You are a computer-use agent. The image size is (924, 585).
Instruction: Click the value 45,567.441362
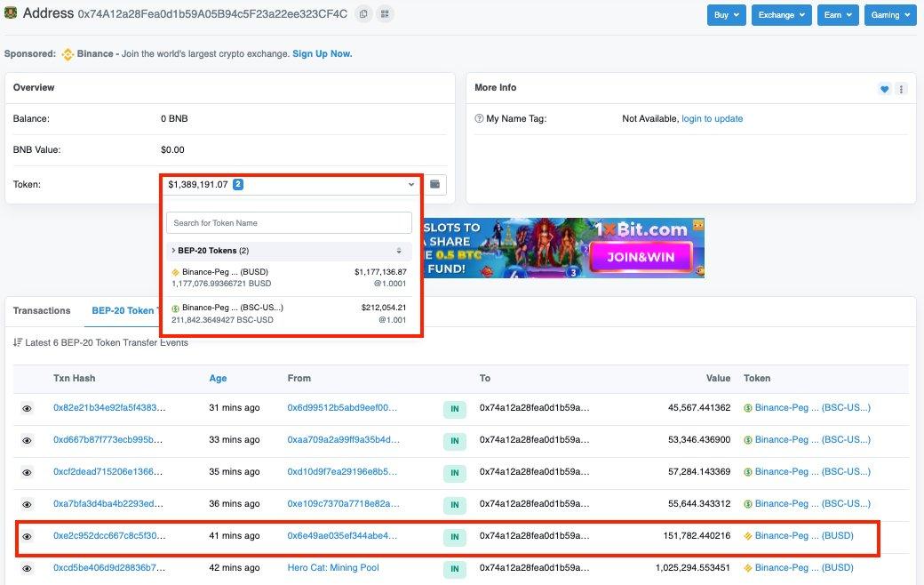pos(699,407)
